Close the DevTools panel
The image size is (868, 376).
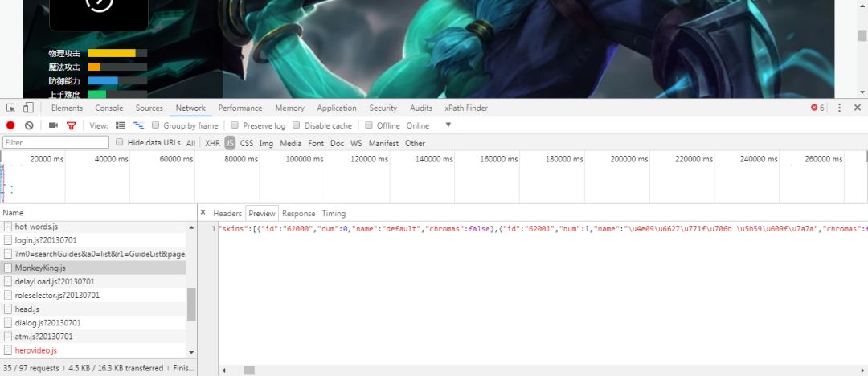(858, 108)
